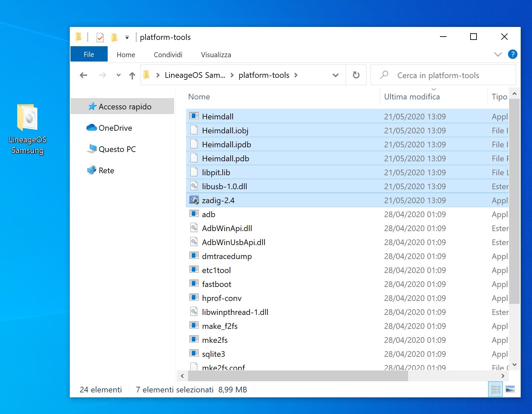Click the Heimdall.iobj file icon

click(194, 130)
